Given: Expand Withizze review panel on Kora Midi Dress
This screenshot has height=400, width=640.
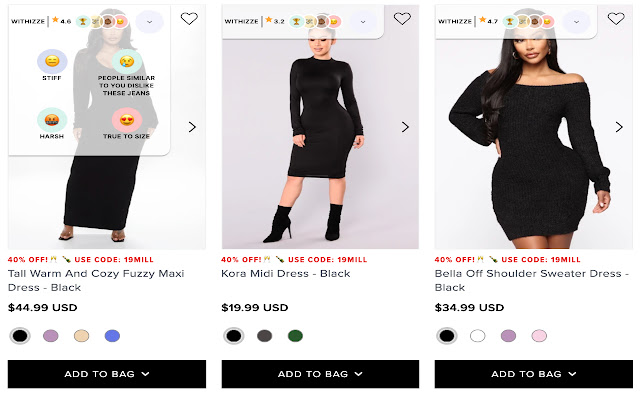Looking at the screenshot, I should [362, 21].
